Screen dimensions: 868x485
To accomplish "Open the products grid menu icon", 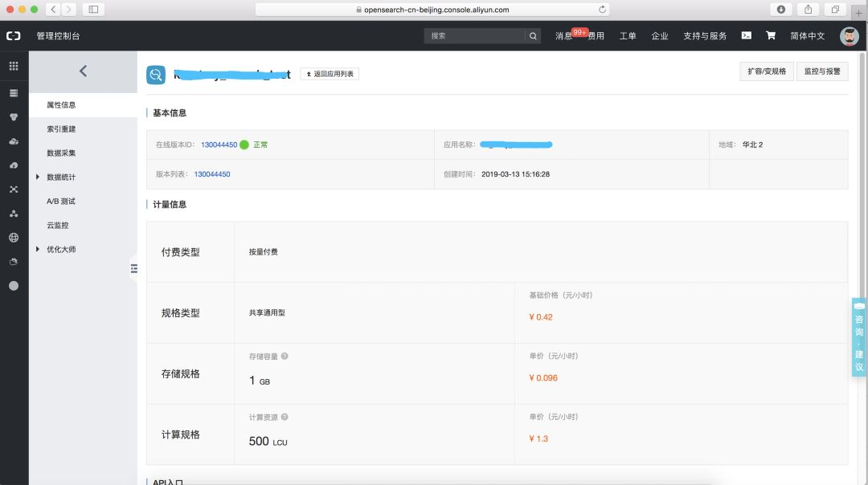I will point(14,66).
